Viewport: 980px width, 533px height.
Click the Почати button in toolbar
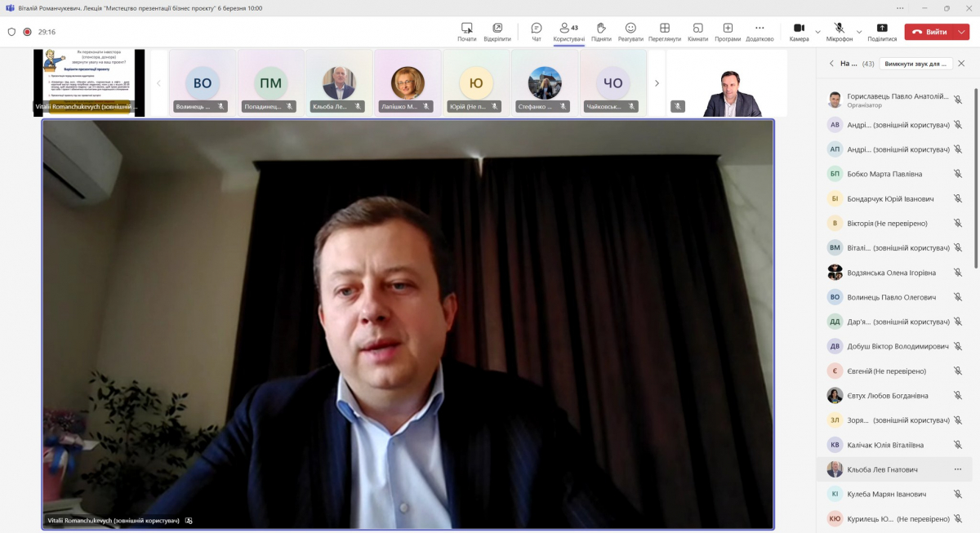[467, 31]
